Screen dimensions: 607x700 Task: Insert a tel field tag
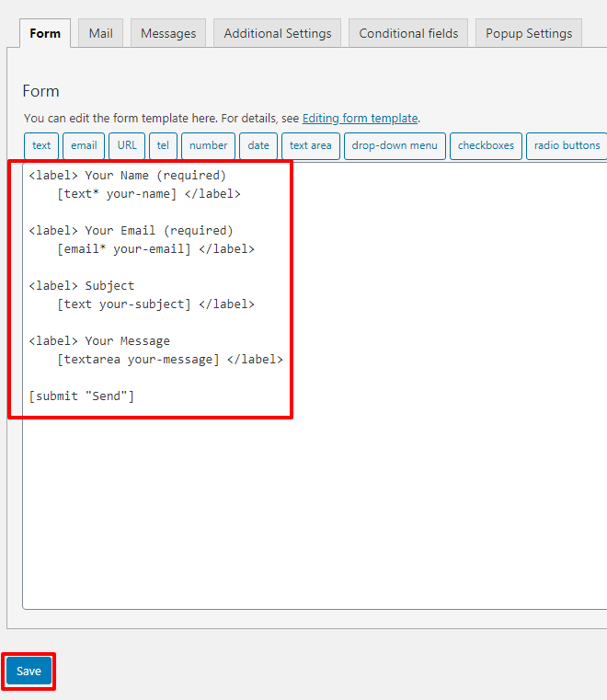pos(163,145)
